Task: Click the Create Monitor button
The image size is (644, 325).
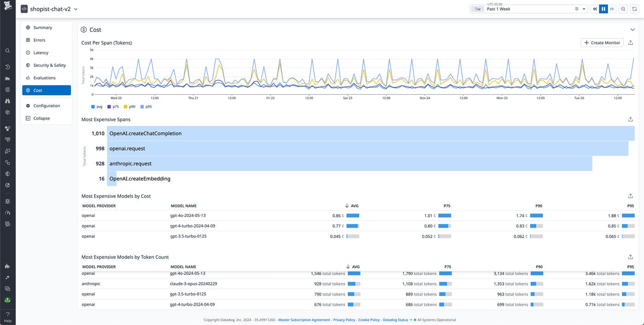Action: 602,42
